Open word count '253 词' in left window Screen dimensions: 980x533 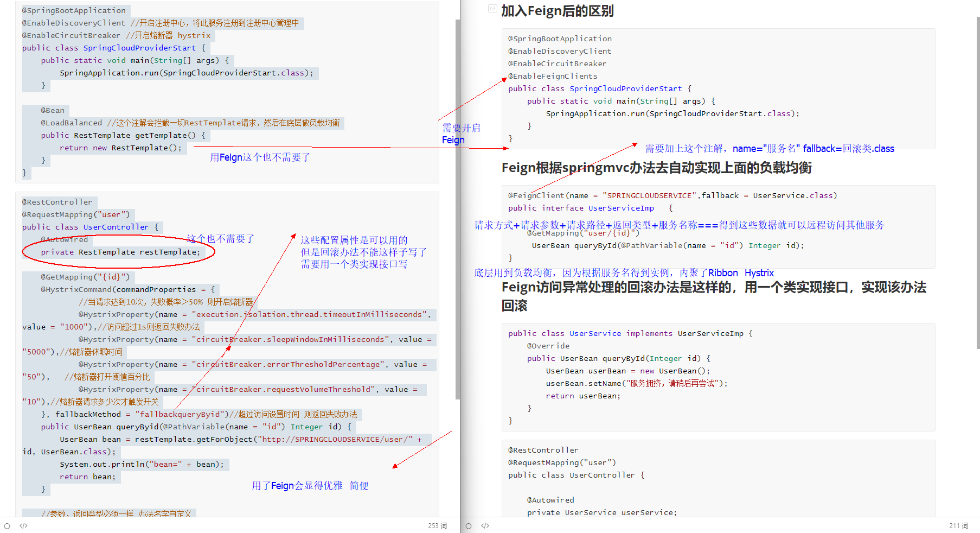click(437, 525)
